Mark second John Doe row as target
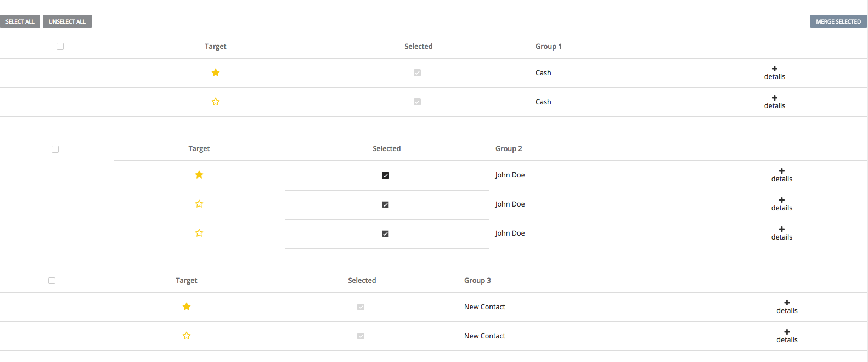The height and width of the screenshot is (362, 868). coord(199,204)
